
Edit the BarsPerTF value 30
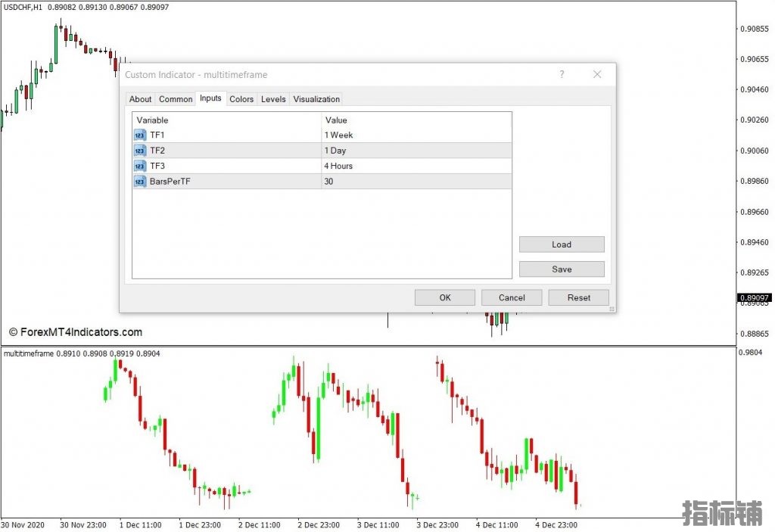pos(416,182)
